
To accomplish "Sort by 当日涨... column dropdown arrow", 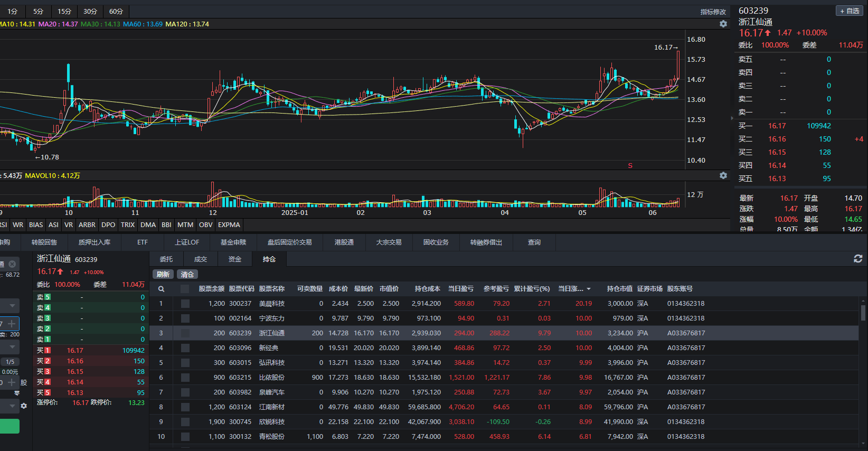I will point(589,289).
